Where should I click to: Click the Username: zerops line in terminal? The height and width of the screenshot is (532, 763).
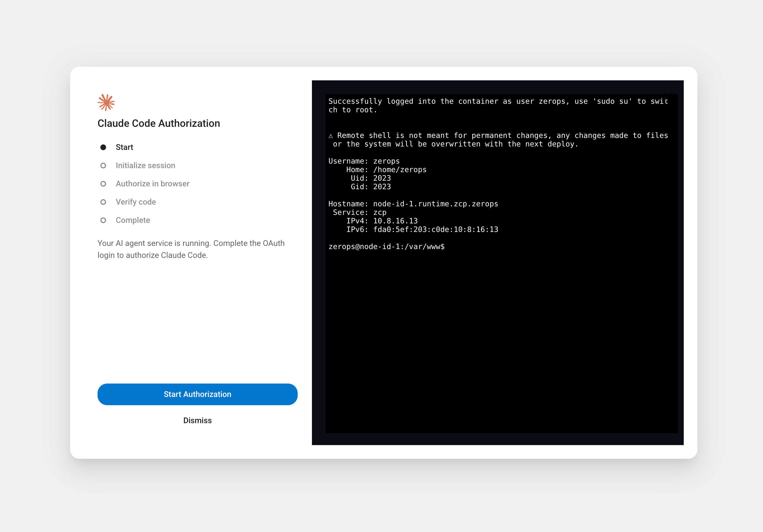point(364,161)
